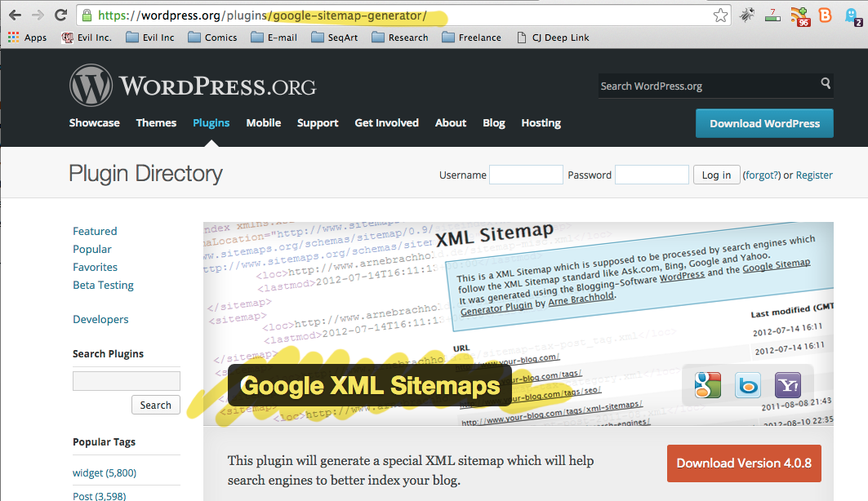Expand the Research bookmarks folder
Screen dimensions: 868x501
click(x=399, y=38)
